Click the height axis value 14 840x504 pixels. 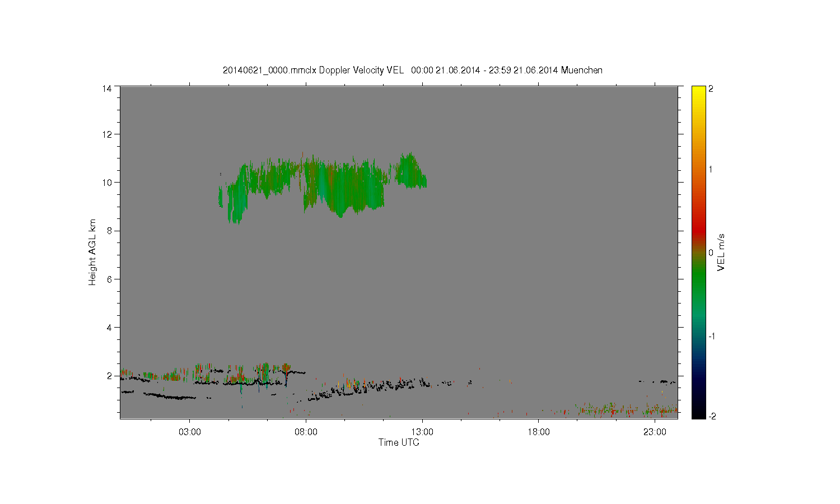pyautogui.click(x=107, y=88)
